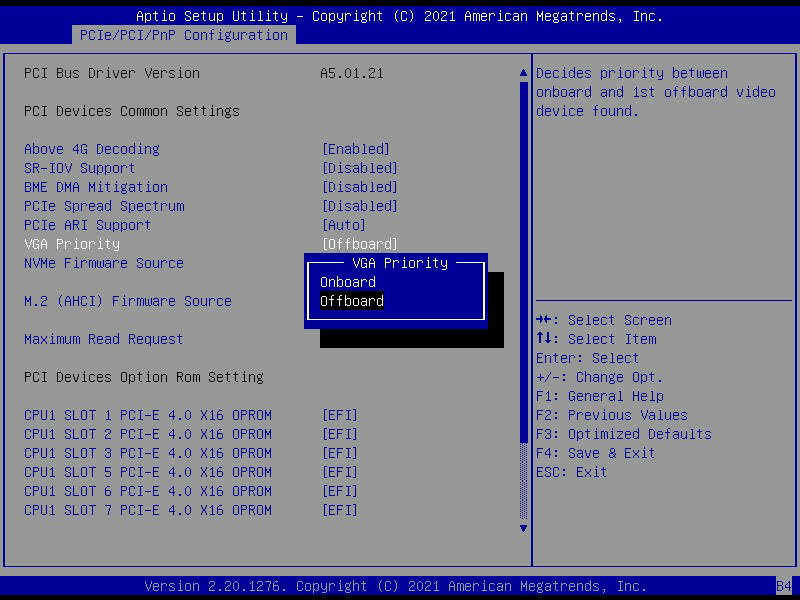Click the Aptio Setup Utility title text

(x=399, y=16)
